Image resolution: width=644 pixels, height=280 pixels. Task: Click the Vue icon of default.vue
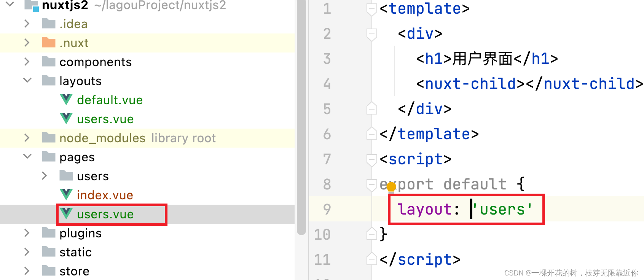pyautogui.click(x=66, y=100)
